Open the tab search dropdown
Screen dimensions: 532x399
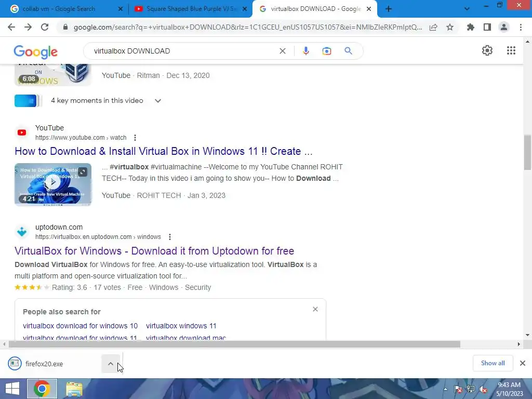coord(467,9)
